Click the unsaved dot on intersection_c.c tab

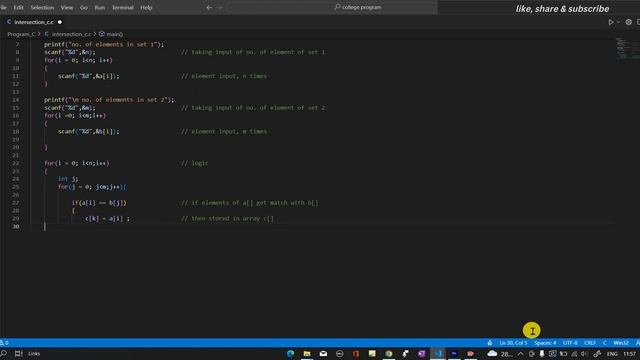(x=60, y=22)
